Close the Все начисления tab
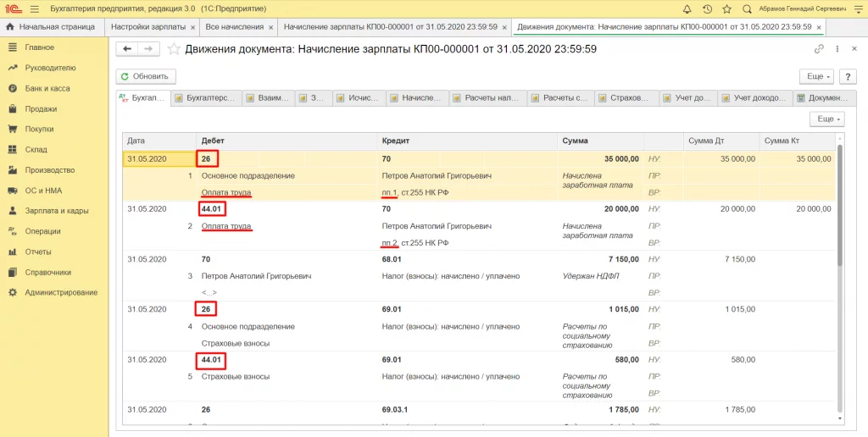868x437 pixels. pyautogui.click(x=270, y=27)
